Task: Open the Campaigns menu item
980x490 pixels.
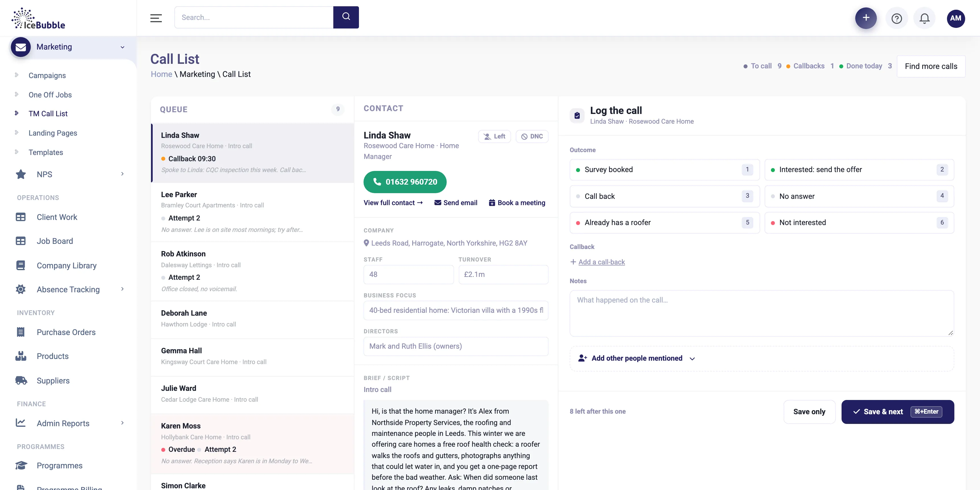Action: tap(47, 75)
